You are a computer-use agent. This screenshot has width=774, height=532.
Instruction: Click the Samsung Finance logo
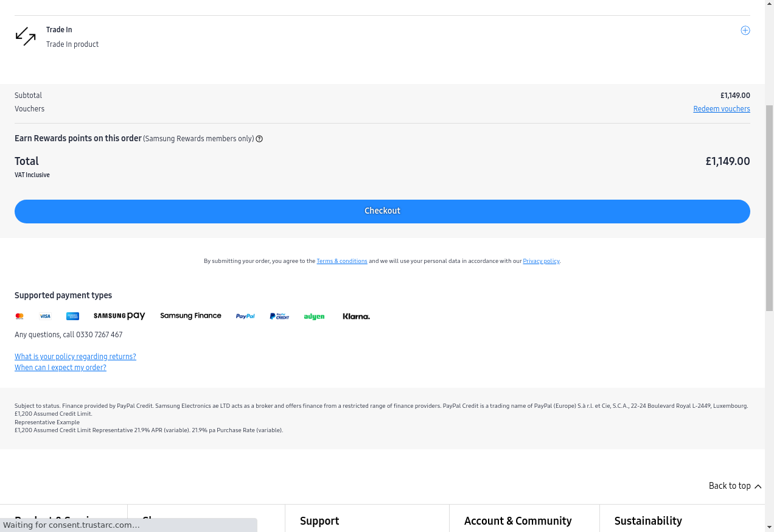(190, 316)
